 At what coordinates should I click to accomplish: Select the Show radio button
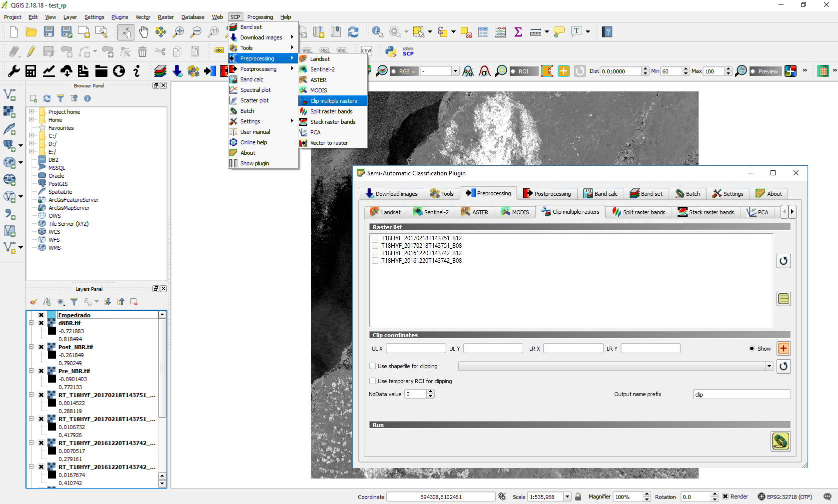[x=752, y=349]
